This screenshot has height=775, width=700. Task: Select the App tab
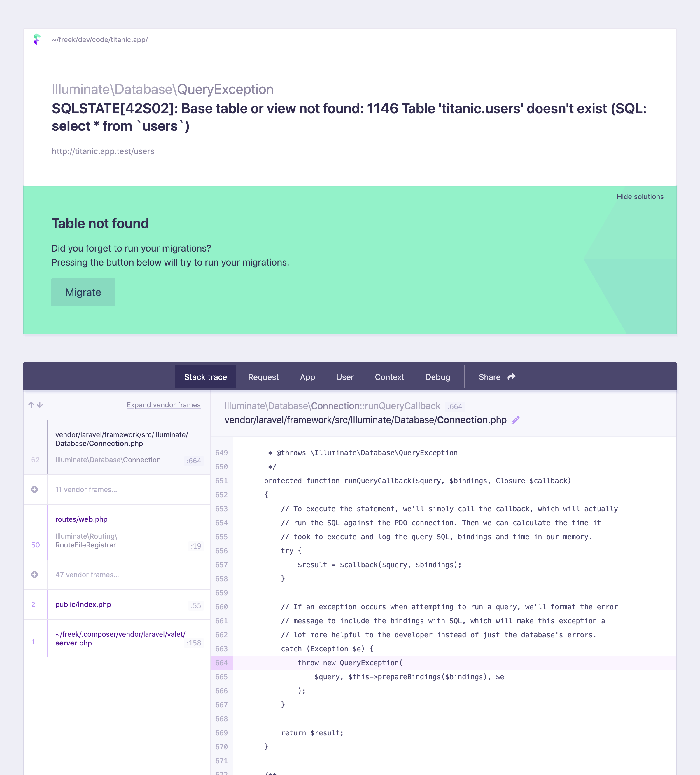(307, 377)
